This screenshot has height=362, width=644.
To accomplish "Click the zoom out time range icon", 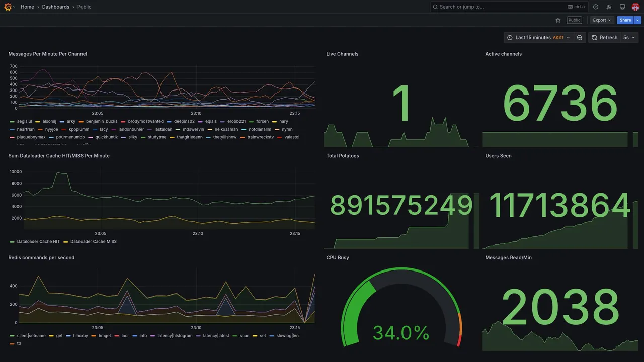I will pos(580,38).
